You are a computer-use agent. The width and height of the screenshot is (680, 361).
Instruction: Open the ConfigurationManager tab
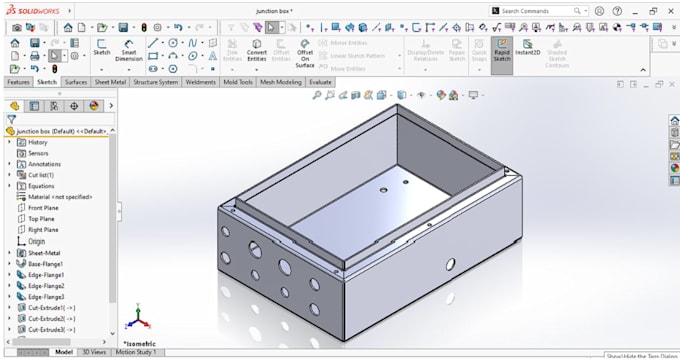(54, 106)
